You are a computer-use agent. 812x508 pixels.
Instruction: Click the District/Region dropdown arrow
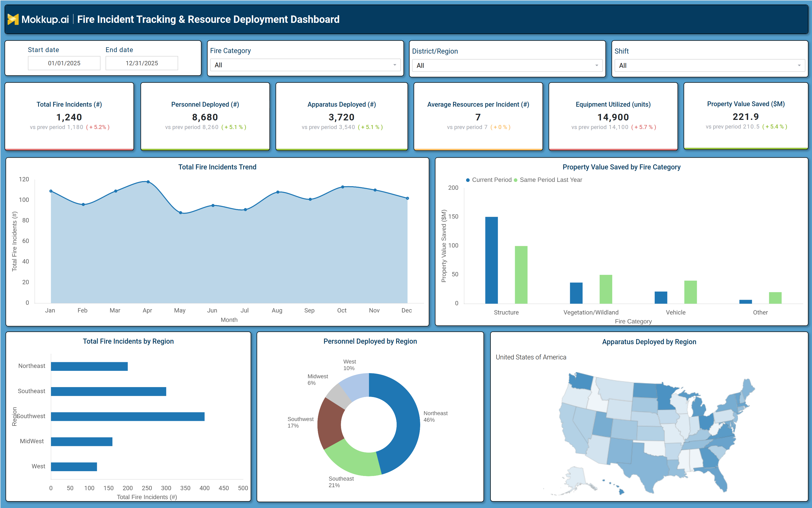(x=597, y=66)
